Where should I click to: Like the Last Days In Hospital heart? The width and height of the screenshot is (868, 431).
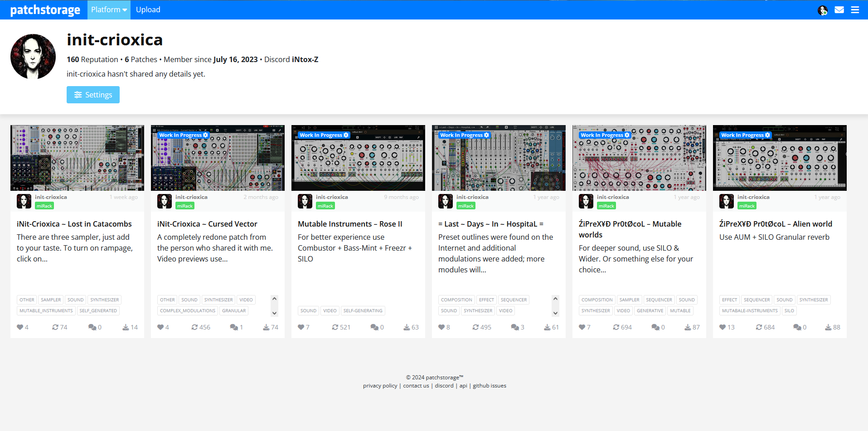coord(441,327)
